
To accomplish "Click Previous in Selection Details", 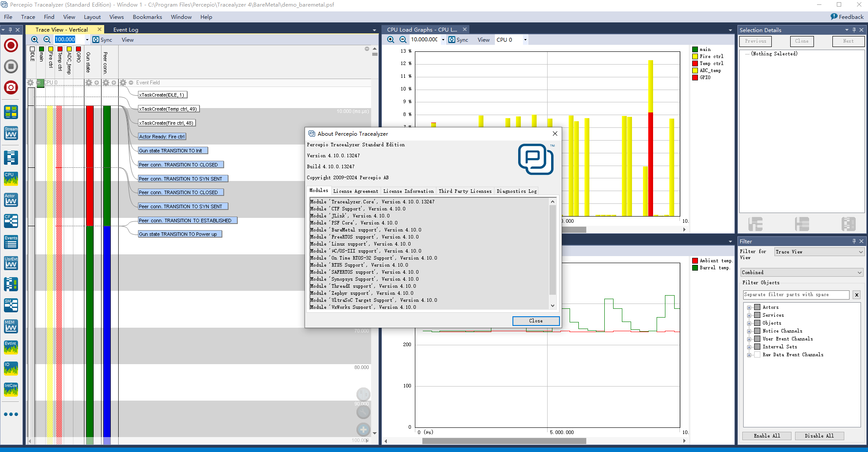I will [x=755, y=41].
